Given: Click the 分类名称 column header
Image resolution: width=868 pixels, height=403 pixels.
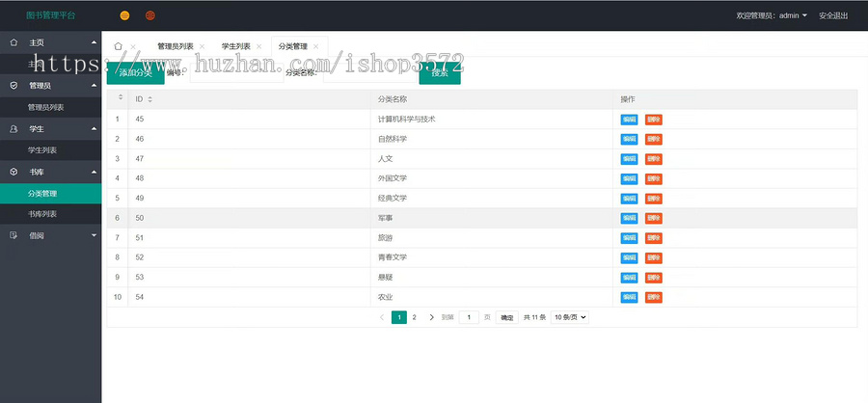Looking at the screenshot, I should point(393,99).
